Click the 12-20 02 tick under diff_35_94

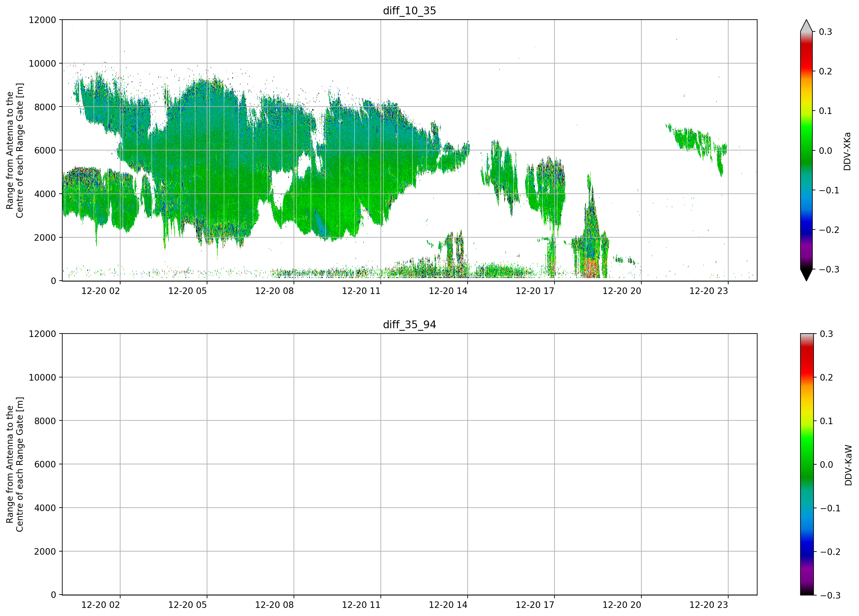[x=101, y=605]
